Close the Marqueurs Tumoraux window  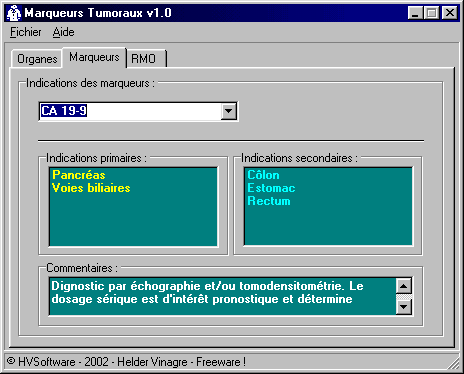click(450, 13)
